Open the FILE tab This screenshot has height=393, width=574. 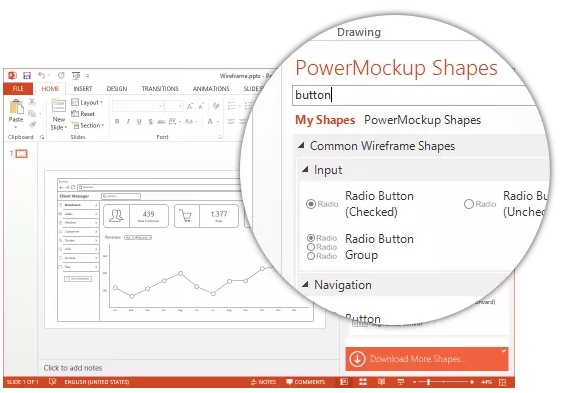18,89
